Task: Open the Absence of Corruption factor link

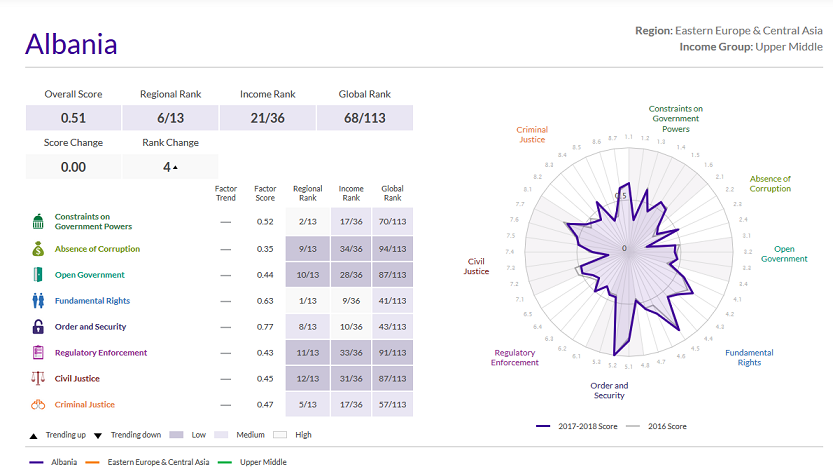Action: point(97,249)
